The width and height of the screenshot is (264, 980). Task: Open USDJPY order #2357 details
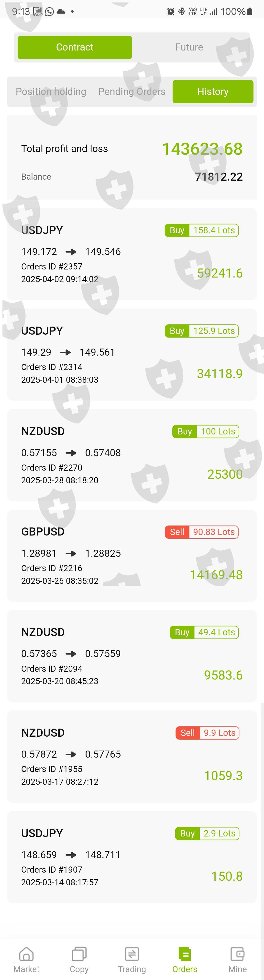pyautogui.click(x=132, y=254)
